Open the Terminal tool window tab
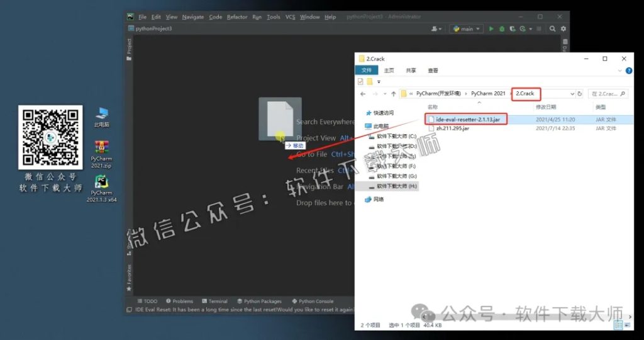 [214, 302]
